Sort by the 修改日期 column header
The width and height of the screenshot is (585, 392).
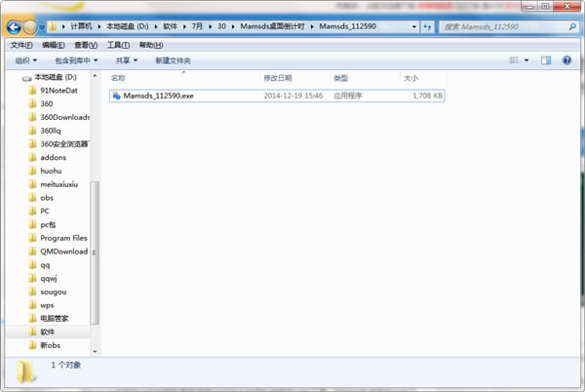[x=294, y=78]
